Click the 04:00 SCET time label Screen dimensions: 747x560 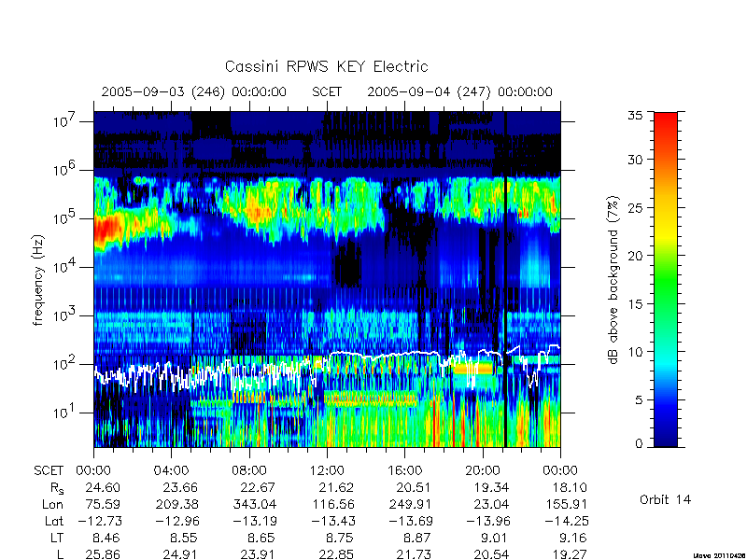pyautogui.click(x=171, y=470)
